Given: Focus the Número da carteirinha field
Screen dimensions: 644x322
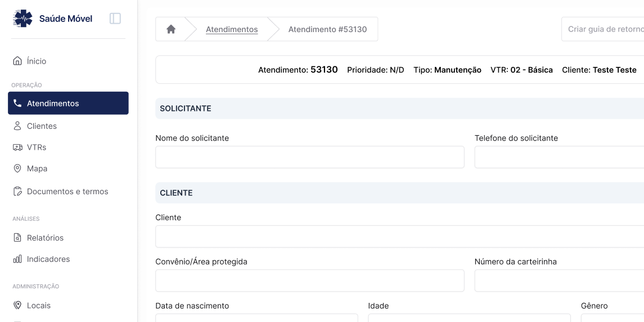Looking at the screenshot, I should click(559, 281).
